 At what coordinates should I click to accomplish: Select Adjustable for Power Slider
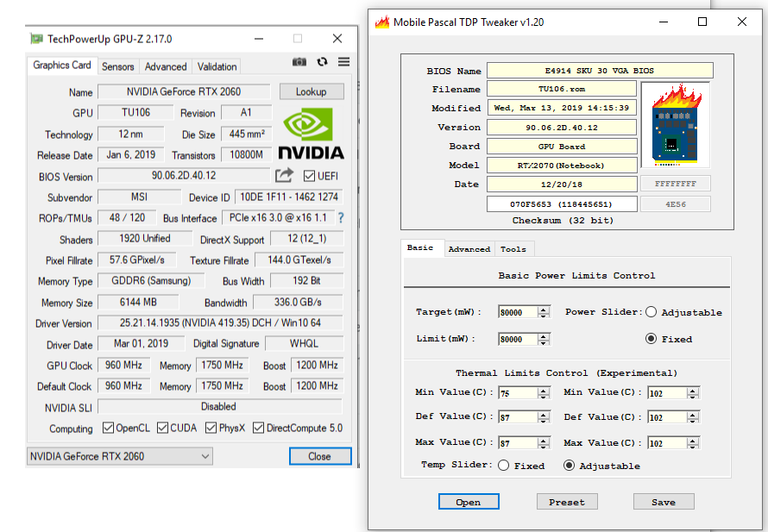pos(651,312)
